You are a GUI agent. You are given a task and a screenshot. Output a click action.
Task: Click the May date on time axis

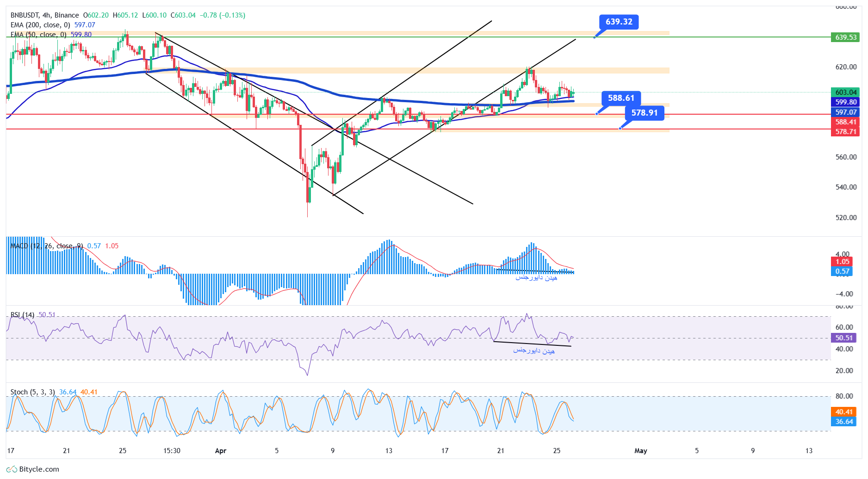point(641,451)
